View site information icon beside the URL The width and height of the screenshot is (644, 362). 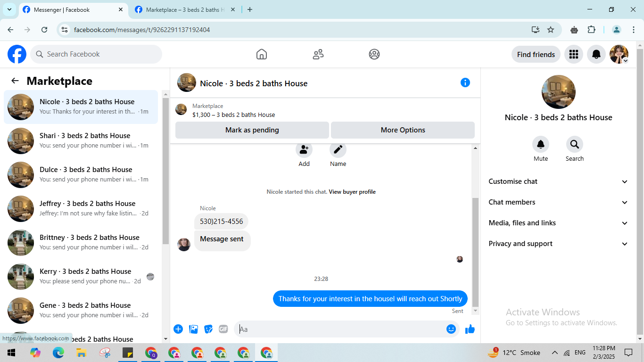(65, 30)
